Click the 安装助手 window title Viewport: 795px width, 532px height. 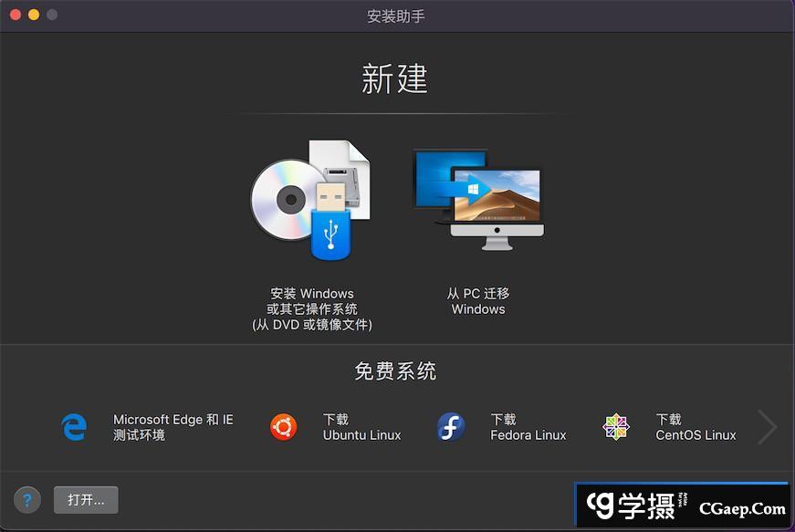click(396, 16)
